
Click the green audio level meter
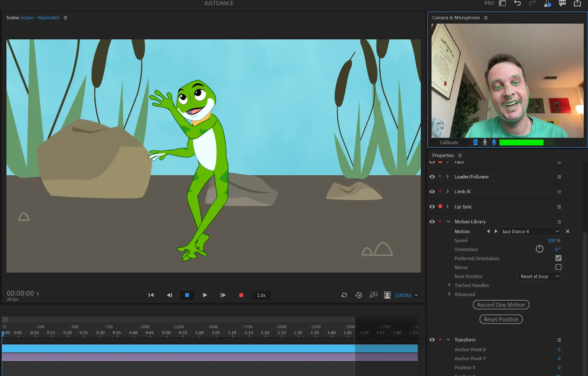521,142
